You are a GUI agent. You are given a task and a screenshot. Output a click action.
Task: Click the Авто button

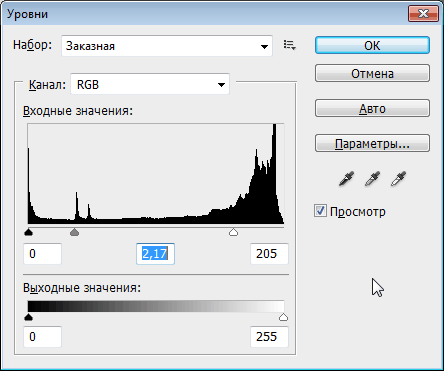[x=372, y=108]
